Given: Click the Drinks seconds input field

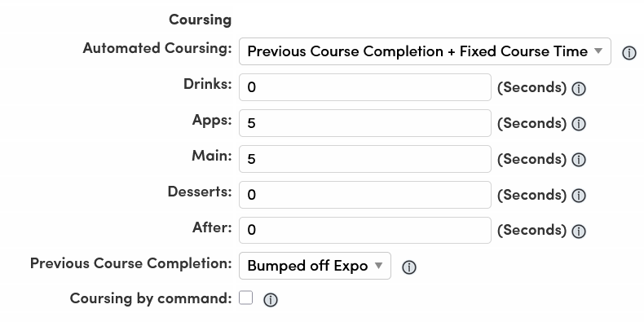Looking at the screenshot, I should (x=364, y=87).
